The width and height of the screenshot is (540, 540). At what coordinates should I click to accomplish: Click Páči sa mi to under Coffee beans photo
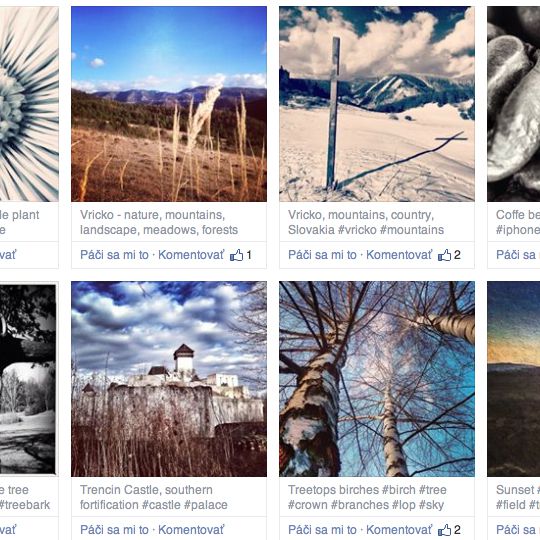(x=518, y=255)
